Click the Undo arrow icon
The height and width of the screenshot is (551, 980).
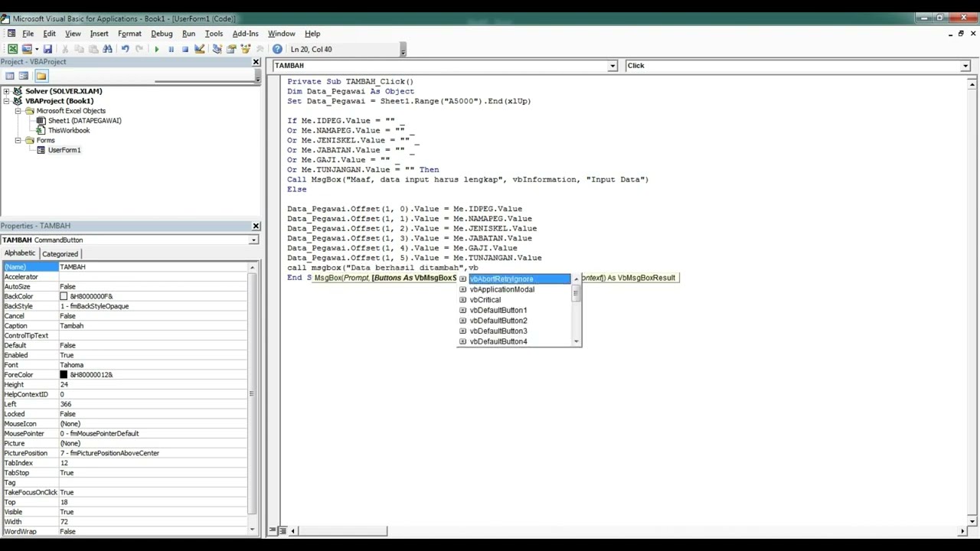125,49
